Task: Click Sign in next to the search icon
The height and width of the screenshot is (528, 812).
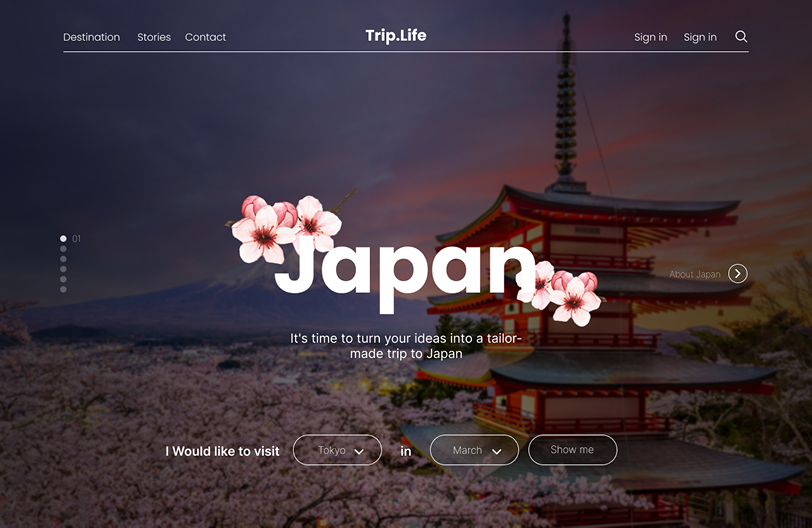Action: click(x=700, y=37)
